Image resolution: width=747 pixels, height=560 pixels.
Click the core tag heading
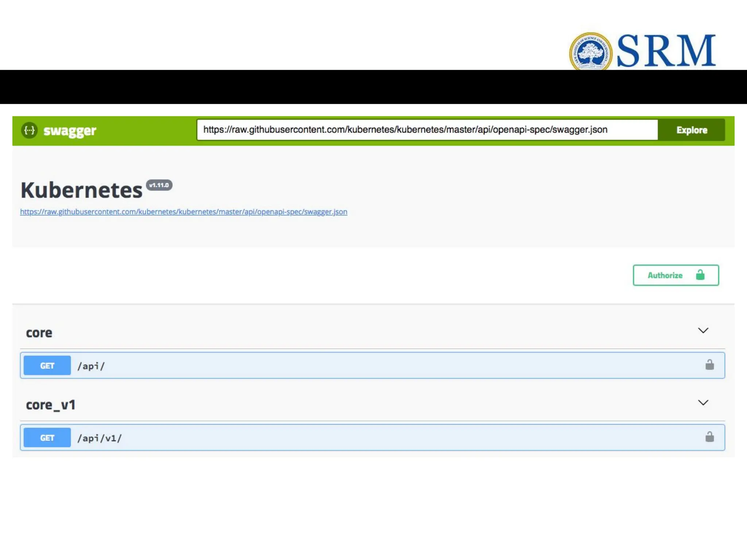coord(39,333)
